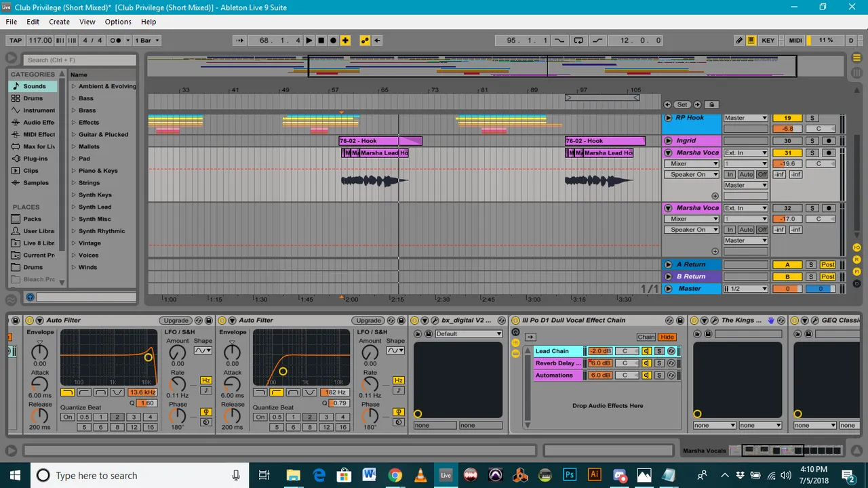
Task: Toggle the computer MIDI keyboard icon
Action: click(x=751, y=41)
